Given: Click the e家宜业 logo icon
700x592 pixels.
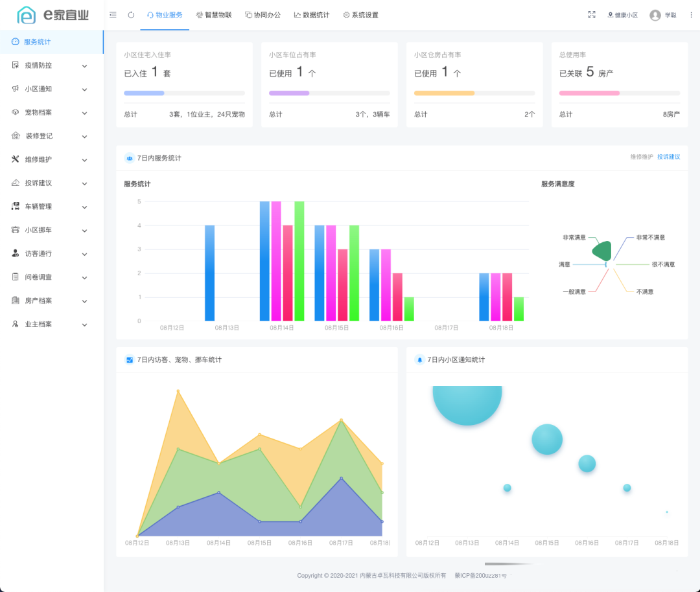Looking at the screenshot, I should coord(27,15).
